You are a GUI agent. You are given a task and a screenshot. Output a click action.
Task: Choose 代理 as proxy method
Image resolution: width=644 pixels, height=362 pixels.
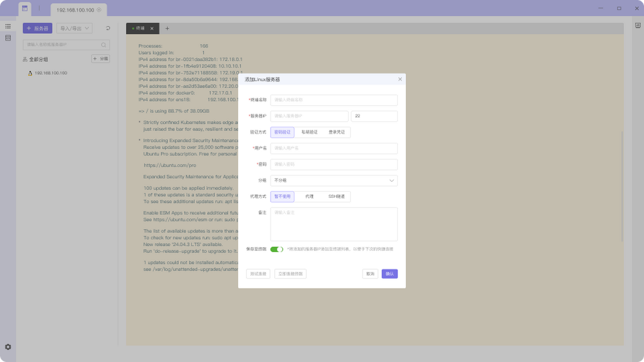[309, 197]
